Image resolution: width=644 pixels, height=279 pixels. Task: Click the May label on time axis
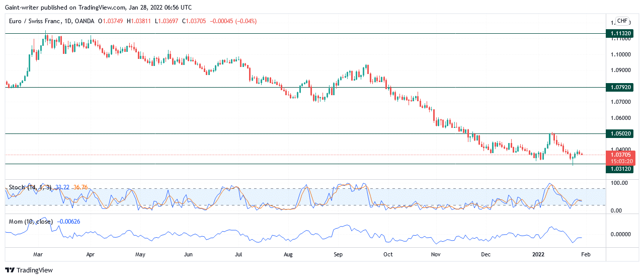pos(140,255)
